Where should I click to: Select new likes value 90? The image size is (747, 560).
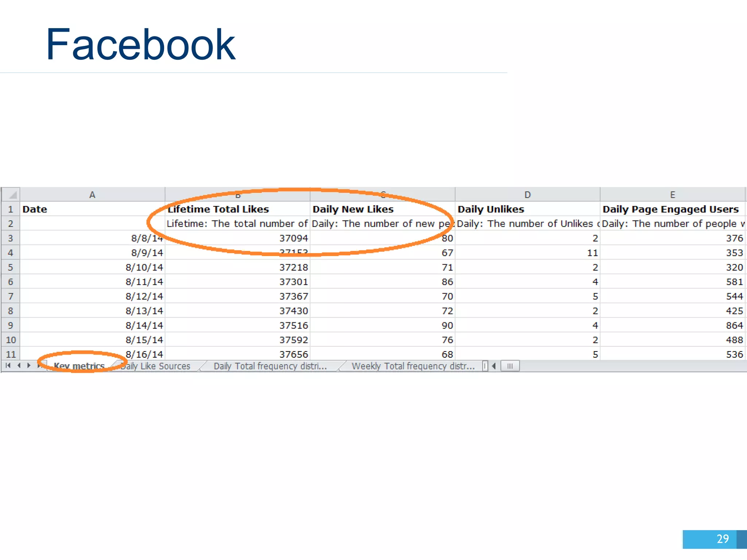tap(383, 325)
